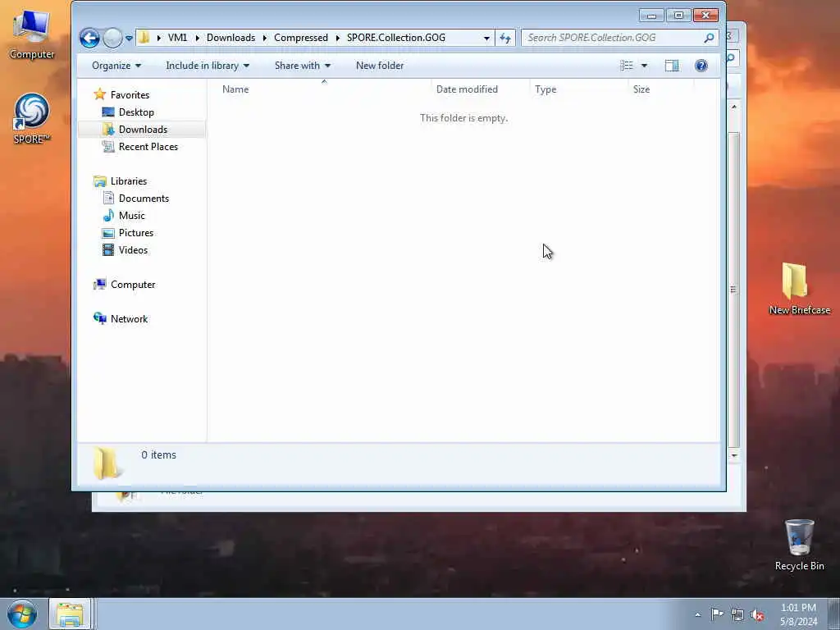840x630 pixels.
Task: Expand the arrow between Downloads and Compressed
Action: point(265,38)
